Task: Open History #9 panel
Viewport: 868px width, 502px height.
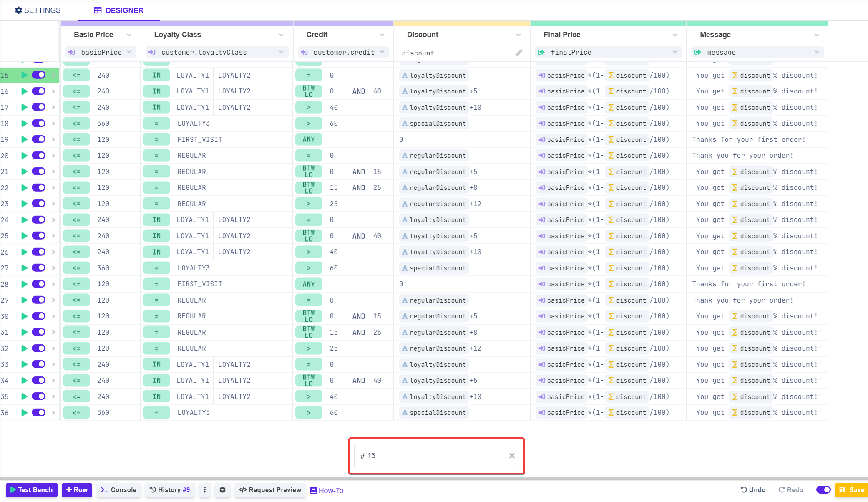Action: [170, 490]
